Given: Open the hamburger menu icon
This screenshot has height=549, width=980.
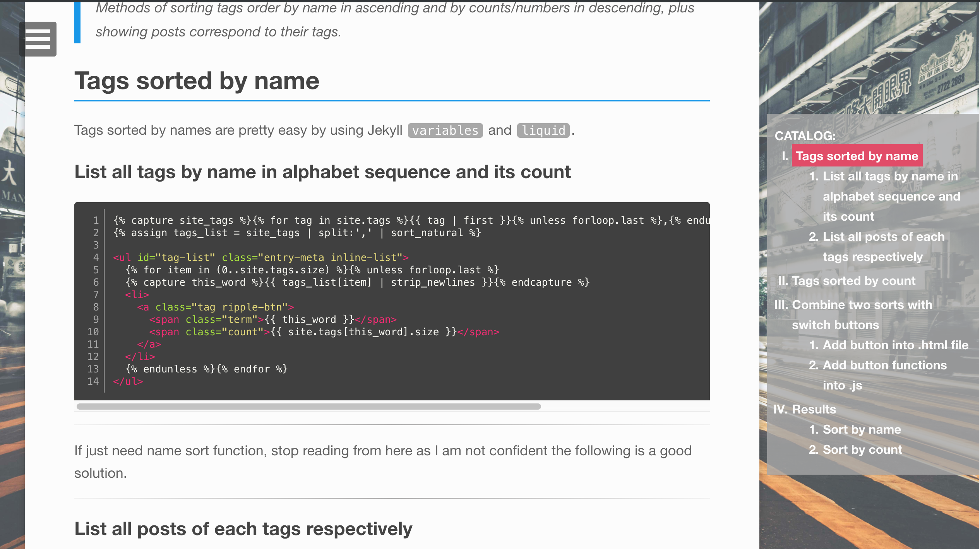Looking at the screenshot, I should coord(38,39).
